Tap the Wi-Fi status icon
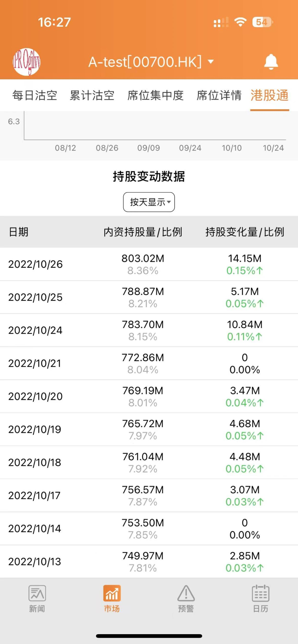Screen dimensions: 298x644 point(240,22)
